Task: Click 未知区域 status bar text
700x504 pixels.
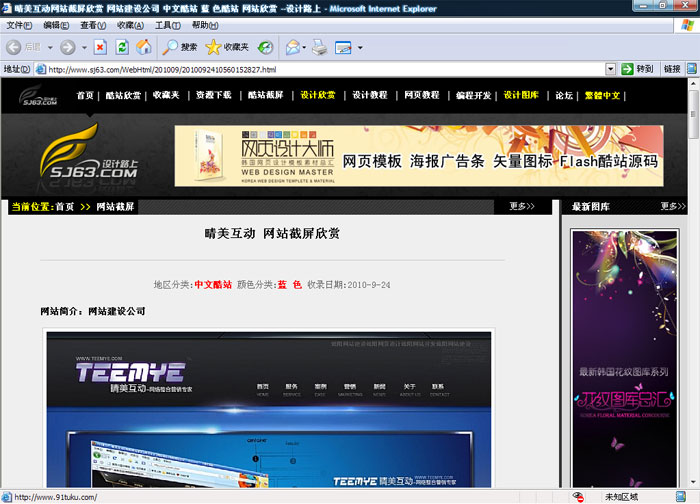Action: (621, 497)
